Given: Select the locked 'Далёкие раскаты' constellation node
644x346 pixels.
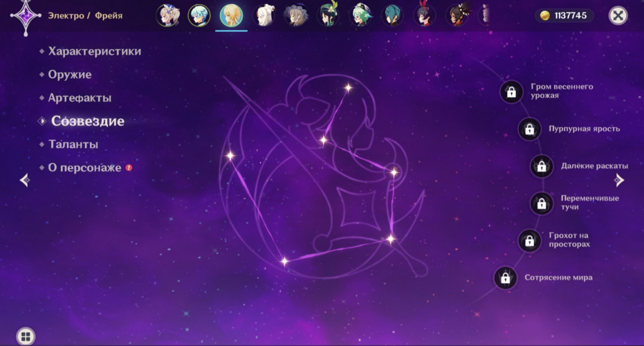Looking at the screenshot, I should [541, 166].
